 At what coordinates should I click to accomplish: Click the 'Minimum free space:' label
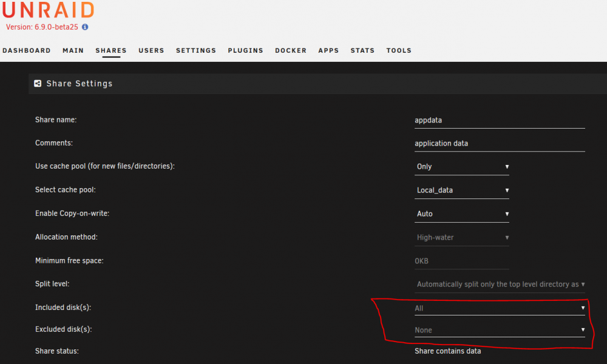[x=69, y=261]
